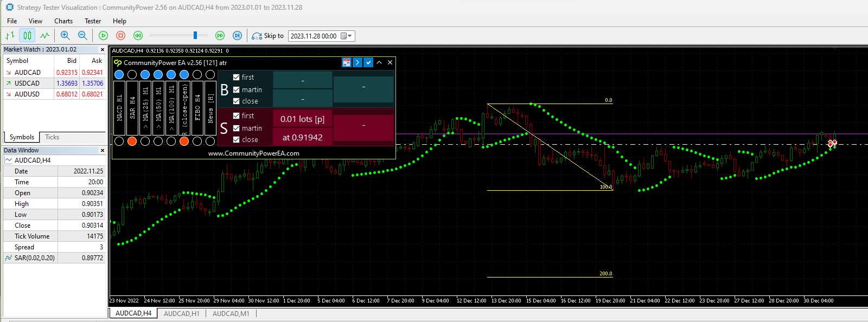Select the AUDCAD,H4 chart tab
The image size is (868, 322).
pos(133,313)
